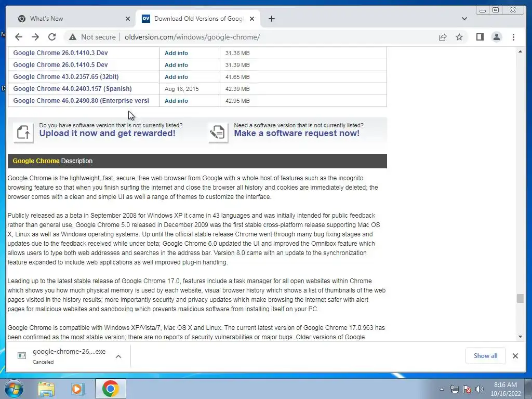Expand download item options chevron
Screen dimensions: 532x399
[x=118, y=356]
